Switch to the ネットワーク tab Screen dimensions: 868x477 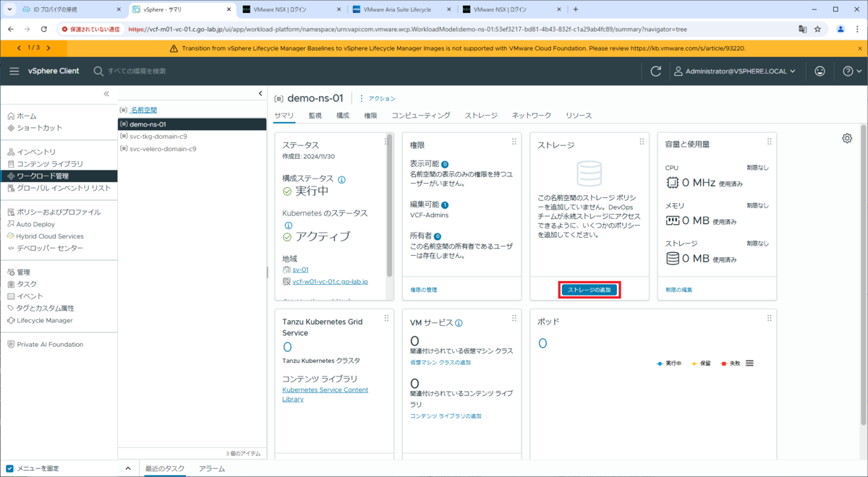[x=532, y=116]
